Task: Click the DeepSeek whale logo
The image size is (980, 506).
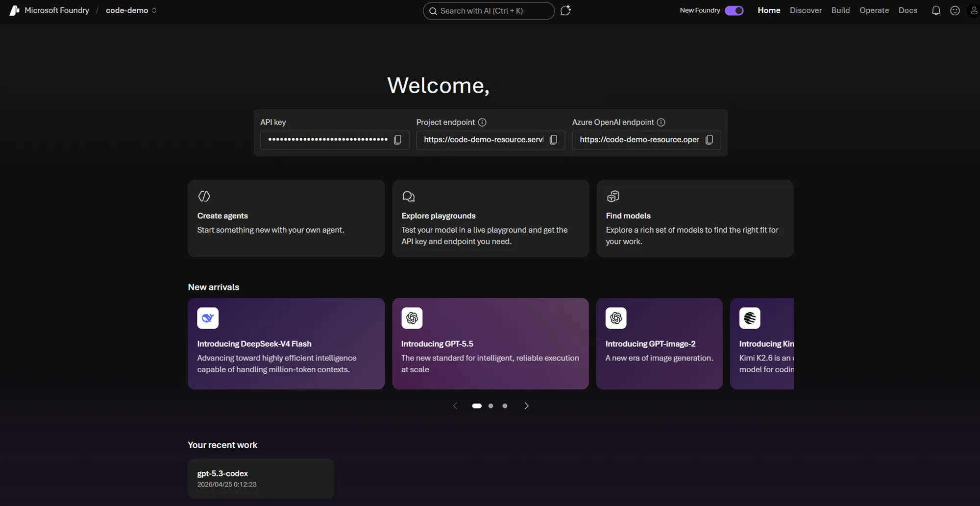Action: (x=208, y=318)
